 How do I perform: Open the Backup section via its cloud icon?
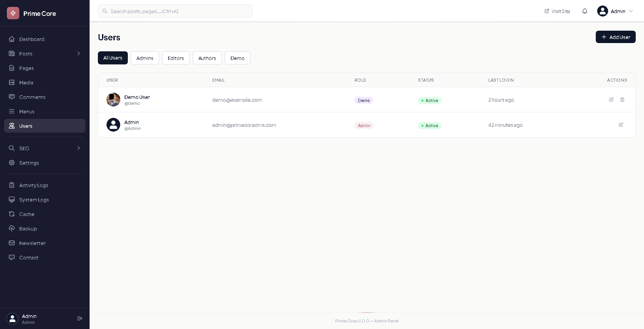(12, 228)
